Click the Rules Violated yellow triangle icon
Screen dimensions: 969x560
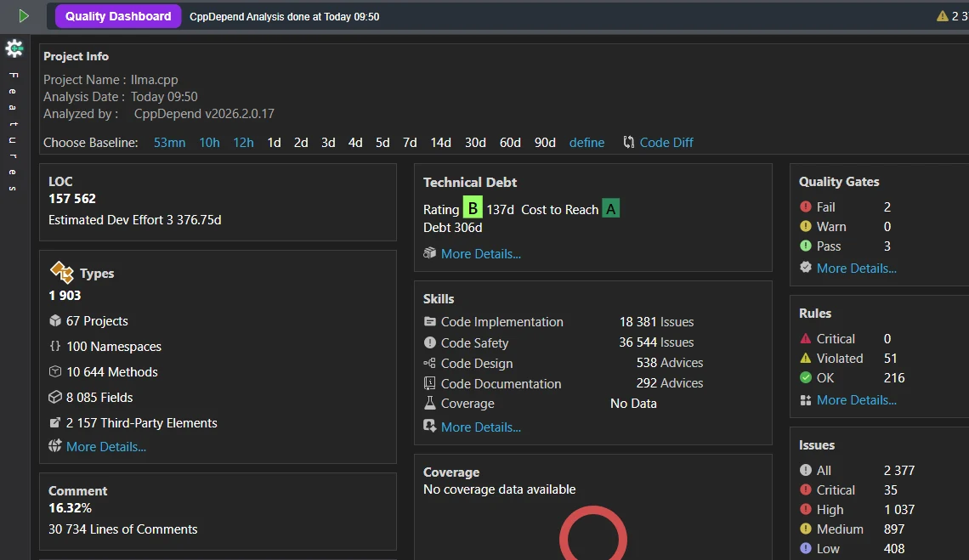point(805,358)
